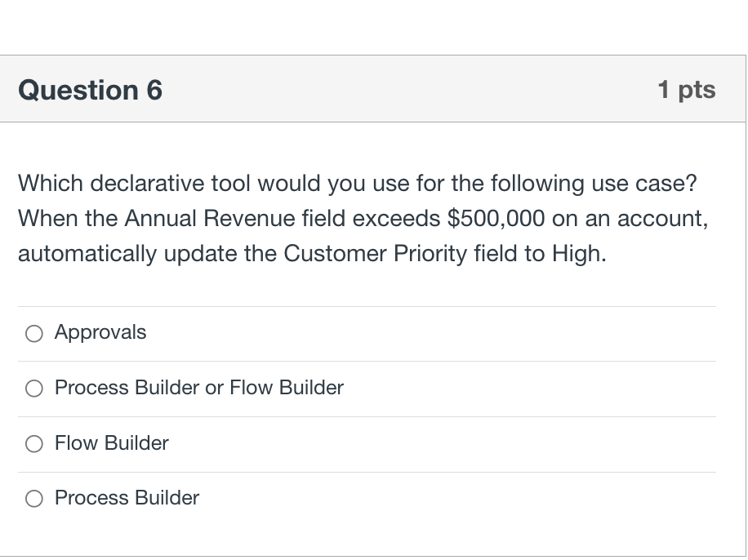Click the question text paragraph
748x560 pixels.
[364, 218]
